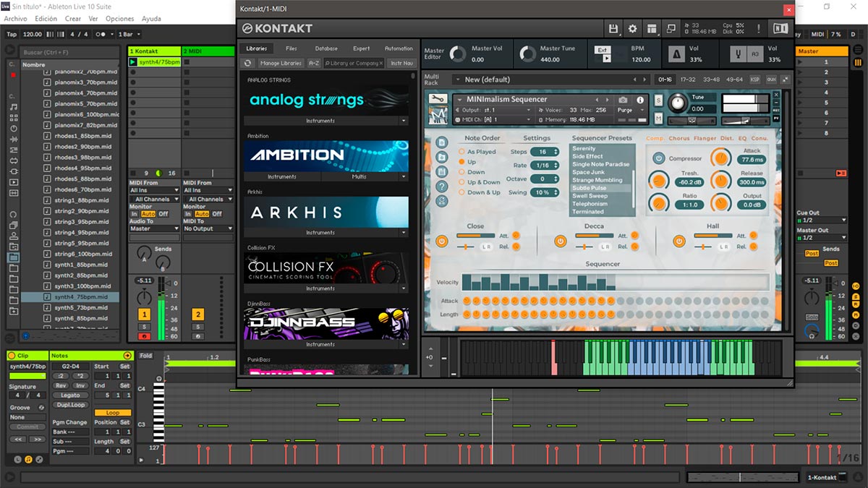Select the As Played note order
The height and width of the screenshot is (488, 868).
pos(462,152)
